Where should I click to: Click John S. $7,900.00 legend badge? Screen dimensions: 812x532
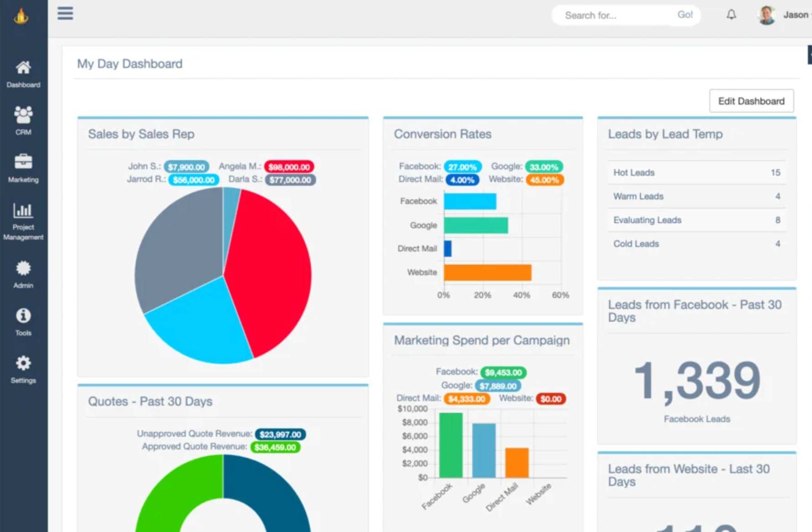pyautogui.click(x=187, y=167)
